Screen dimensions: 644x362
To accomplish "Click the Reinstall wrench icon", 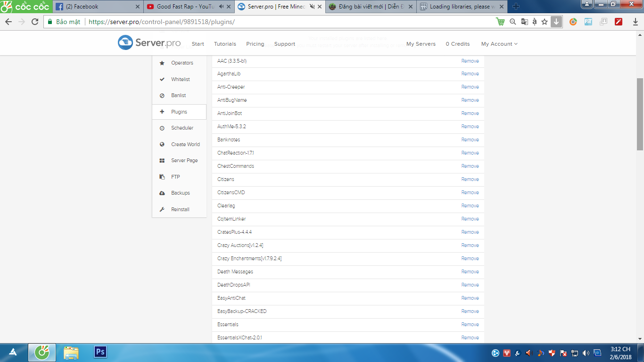I will (162, 209).
